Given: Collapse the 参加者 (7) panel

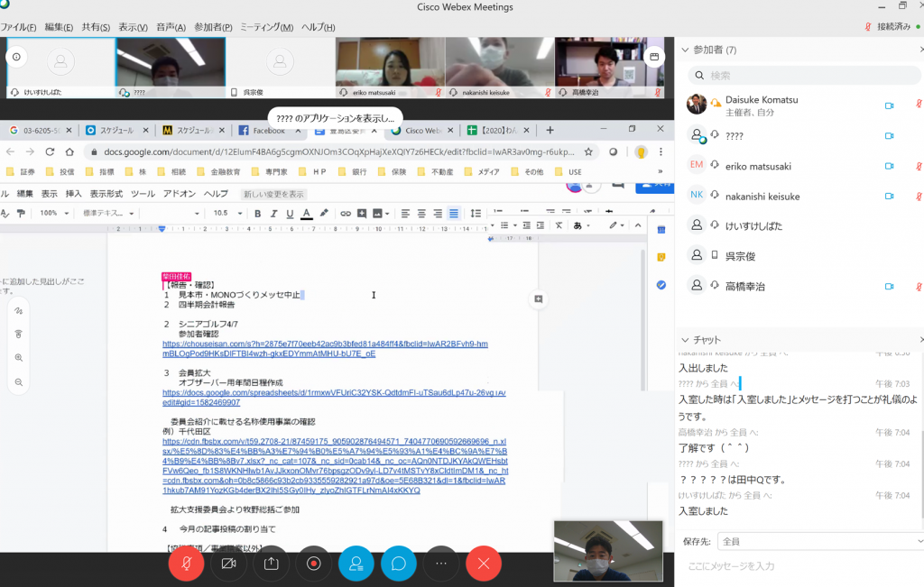Looking at the screenshot, I should 685,50.
